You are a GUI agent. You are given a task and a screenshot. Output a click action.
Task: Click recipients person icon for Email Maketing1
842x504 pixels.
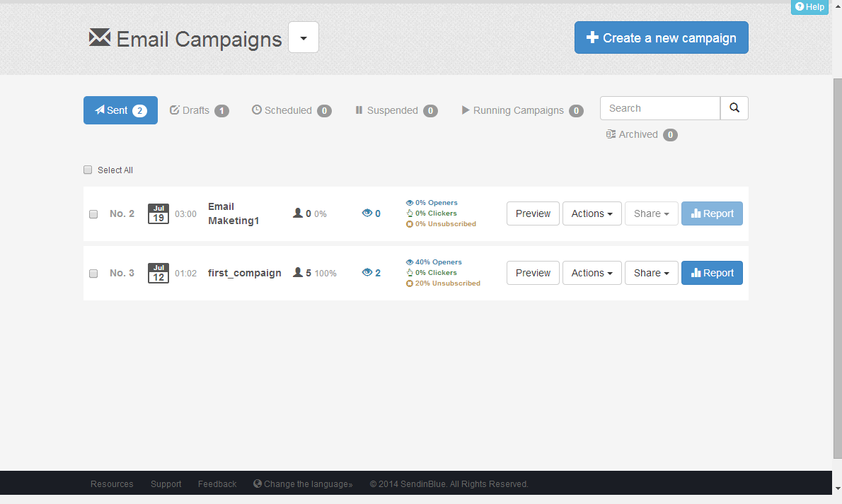(x=298, y=213)
